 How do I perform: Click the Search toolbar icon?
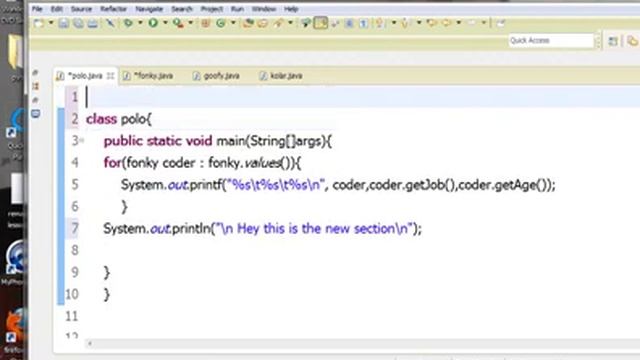tap(279, 23)
